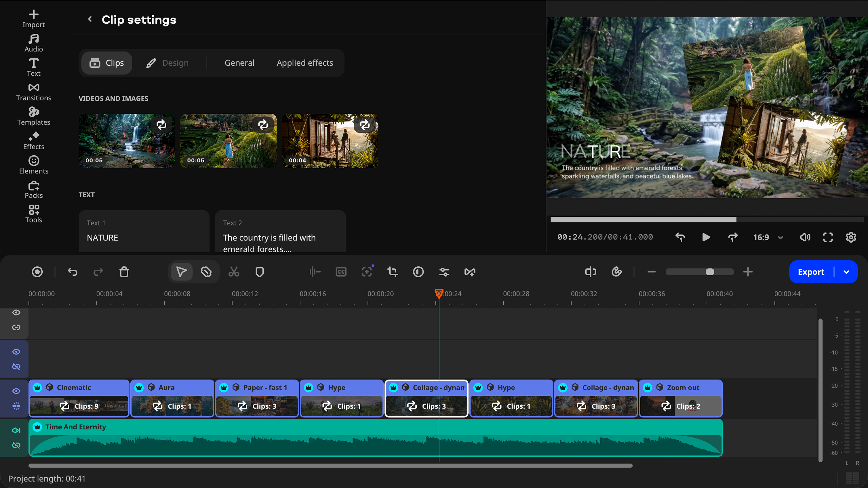The image size is (868, 488).
Task: Delete the selected clip with trash icon
Action: click(x=124, y=272)
